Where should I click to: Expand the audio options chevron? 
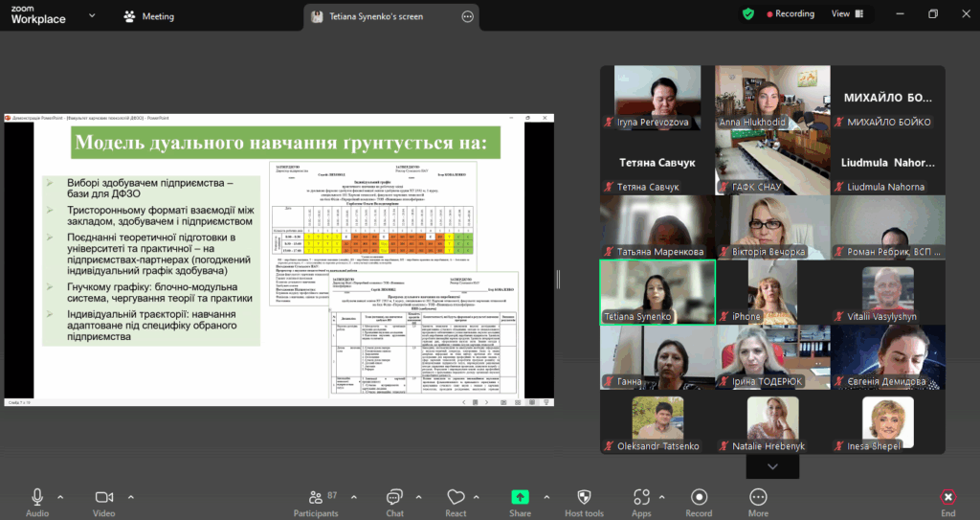coord(61,496)
